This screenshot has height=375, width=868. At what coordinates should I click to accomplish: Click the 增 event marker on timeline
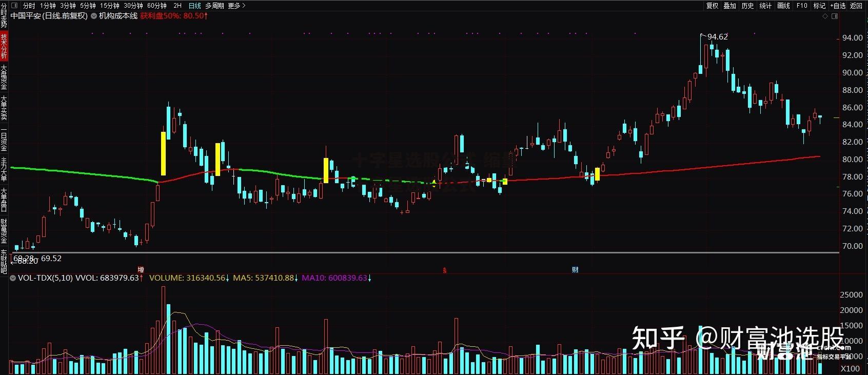141,270
